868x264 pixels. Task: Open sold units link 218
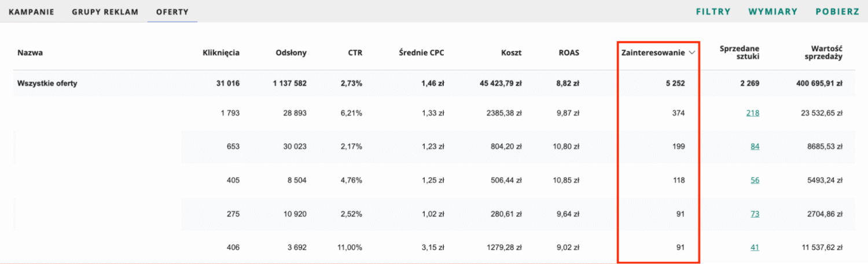coord(753,113)
